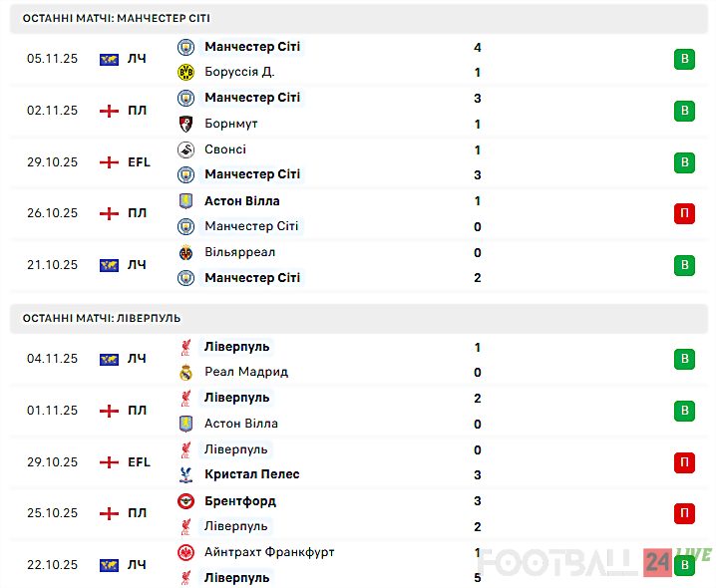
Task: Click the Borussia Dortmund club crest
Action: tap(185, 72)
